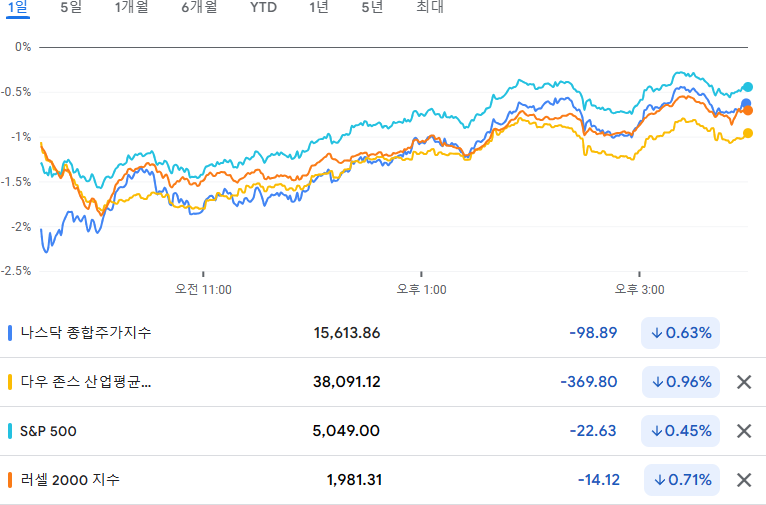This screenshot has height=505, width=766.
Task: Click the orange Russell 2000 endpoint dot
Action: (747, 111)
